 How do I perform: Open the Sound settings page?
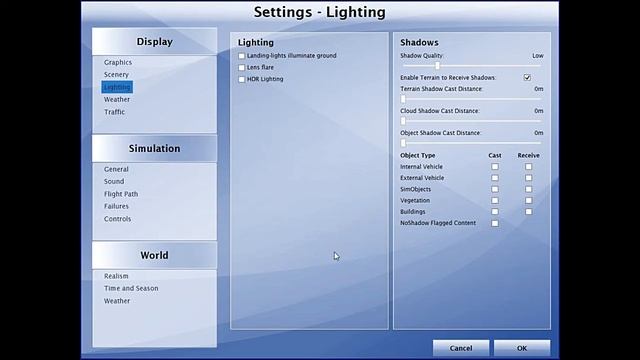tap(114, 181)
